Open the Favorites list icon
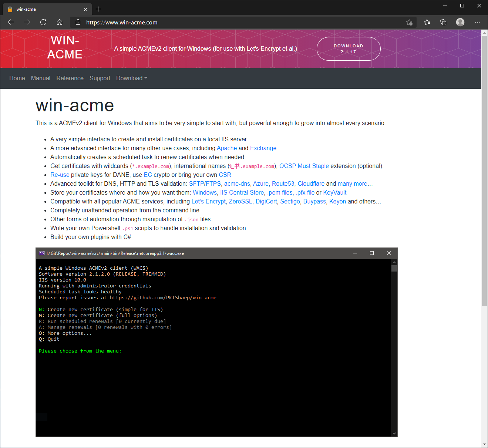Viewport: 488px width, 448px height. pos(427,22)
